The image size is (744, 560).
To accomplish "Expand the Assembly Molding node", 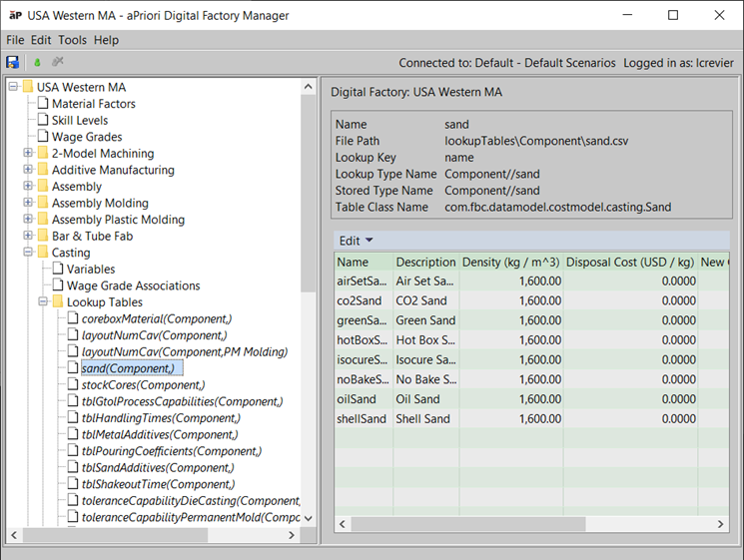I will point(28,203).
